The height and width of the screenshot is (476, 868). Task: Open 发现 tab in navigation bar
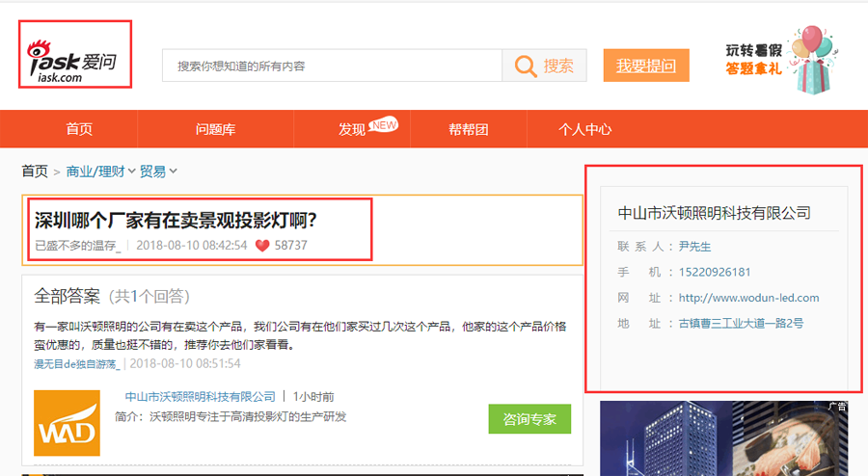click(352, 129)
